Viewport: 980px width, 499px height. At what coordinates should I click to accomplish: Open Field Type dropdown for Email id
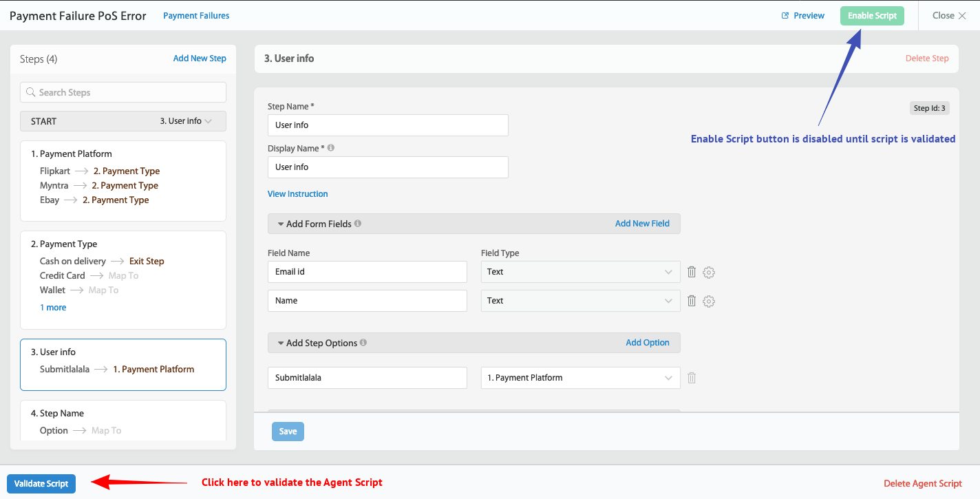(x=580, y=272)
